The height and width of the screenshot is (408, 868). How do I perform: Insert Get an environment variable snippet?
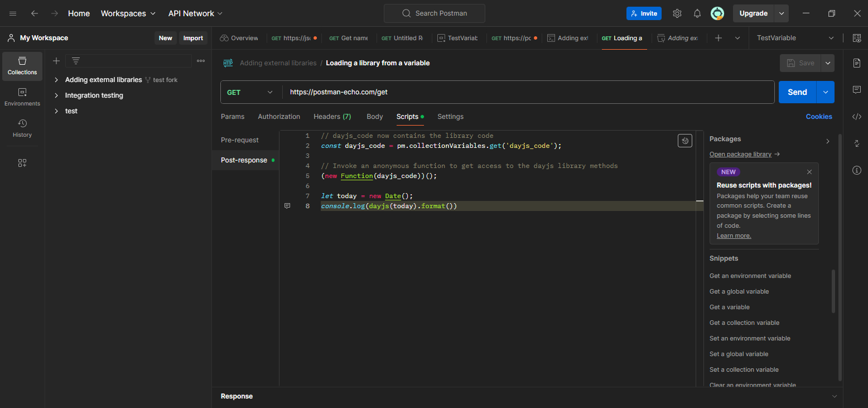coord(750,276)
